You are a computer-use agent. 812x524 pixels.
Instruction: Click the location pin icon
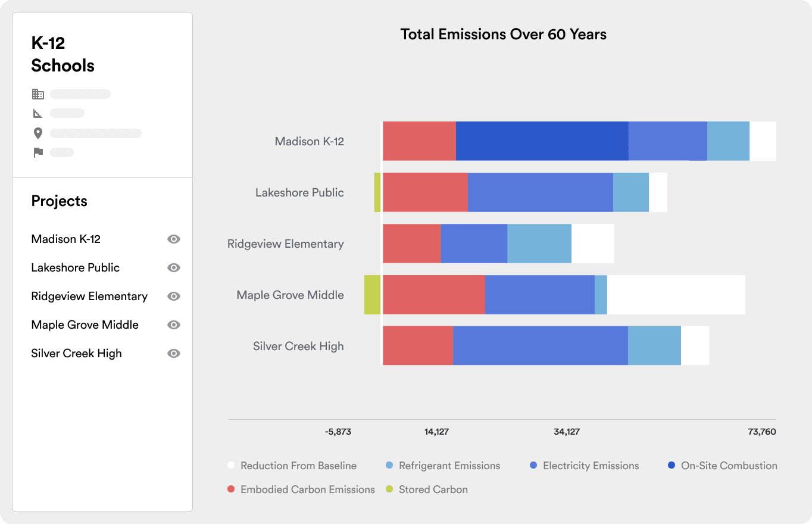38,133
